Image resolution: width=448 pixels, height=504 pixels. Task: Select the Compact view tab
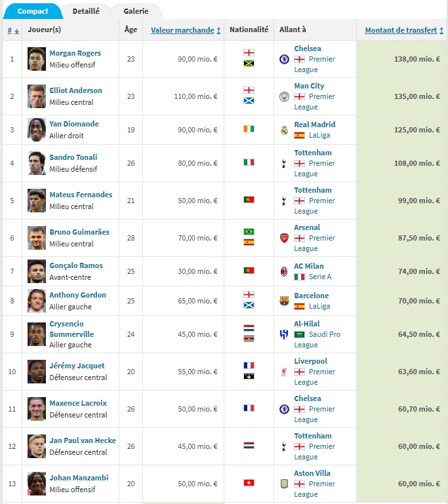coord(33,11)
